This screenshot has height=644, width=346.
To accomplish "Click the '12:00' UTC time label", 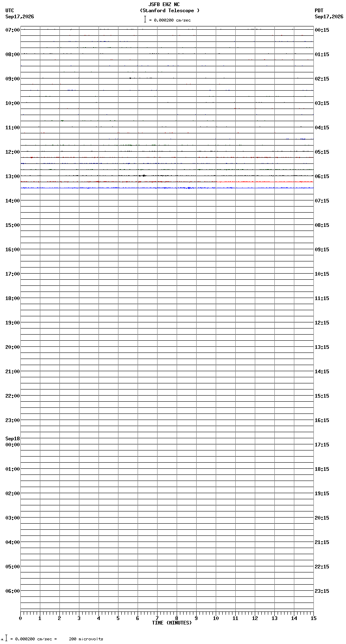I will click(13, 152).
